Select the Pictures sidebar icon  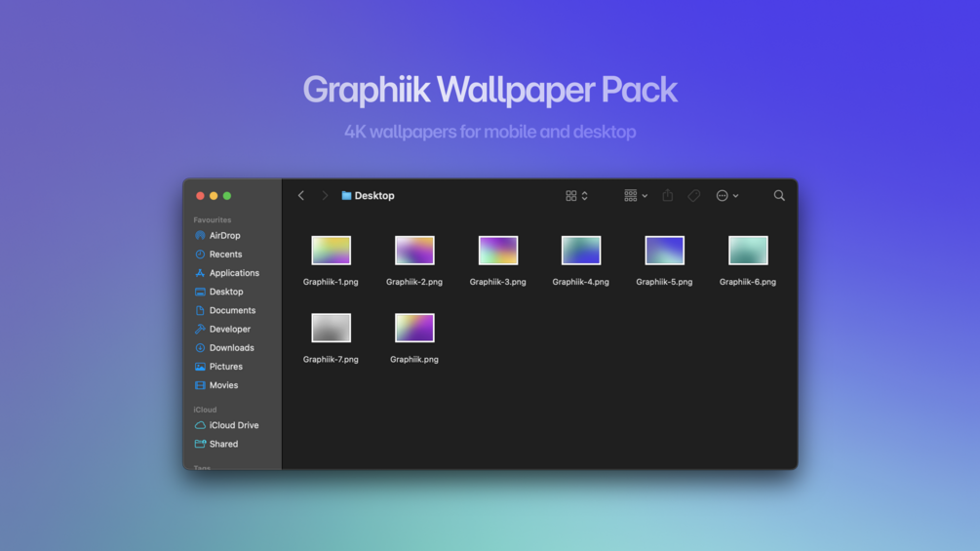(200, 367)
